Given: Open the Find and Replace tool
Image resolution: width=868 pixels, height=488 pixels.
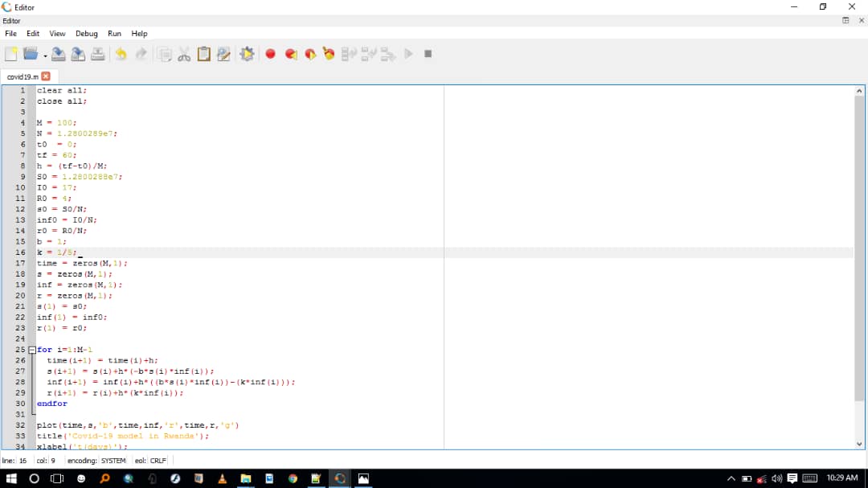Looking at the screenshot, I should [x=223, y=54].
